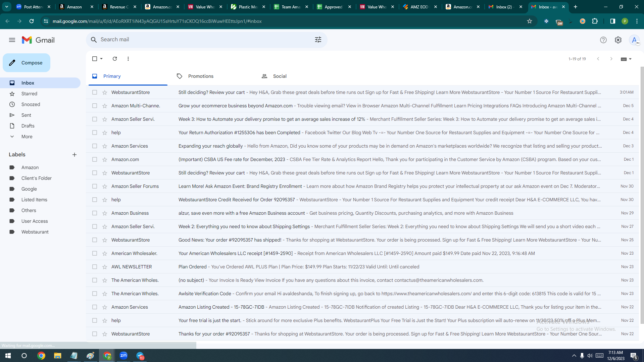Open Windows notification center
Screen dimensions: 644x362
point(634,356)
